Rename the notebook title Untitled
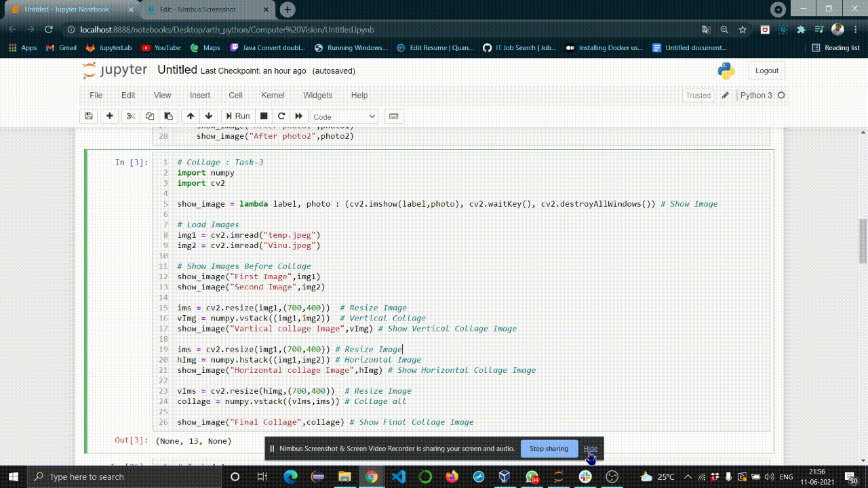868x488 pixels. pos(177,70)
